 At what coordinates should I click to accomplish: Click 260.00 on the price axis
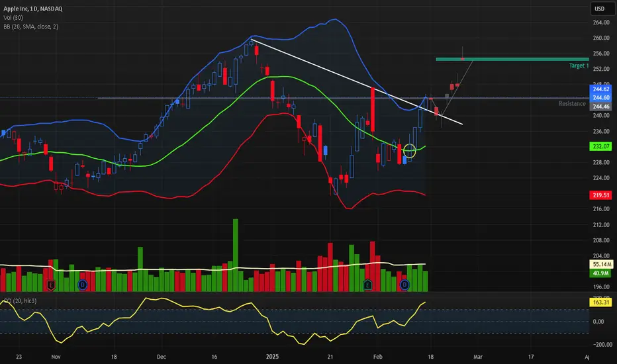point(601,38)
